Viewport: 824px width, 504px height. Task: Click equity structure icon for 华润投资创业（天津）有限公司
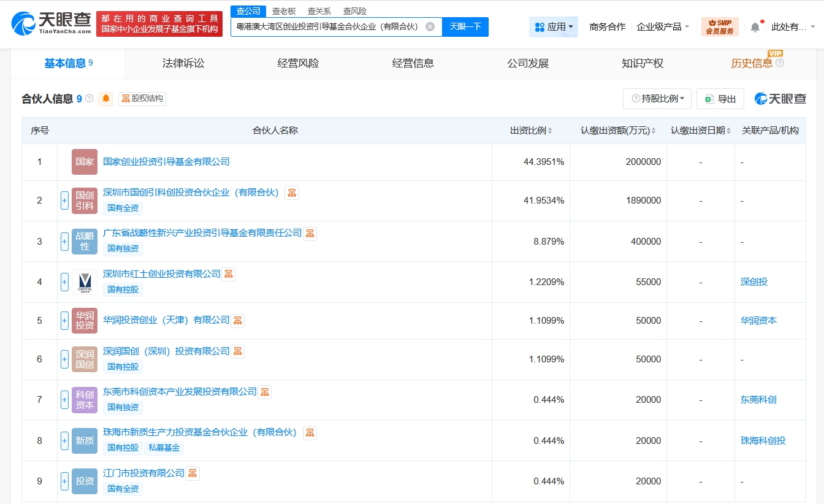pos(237,320)
